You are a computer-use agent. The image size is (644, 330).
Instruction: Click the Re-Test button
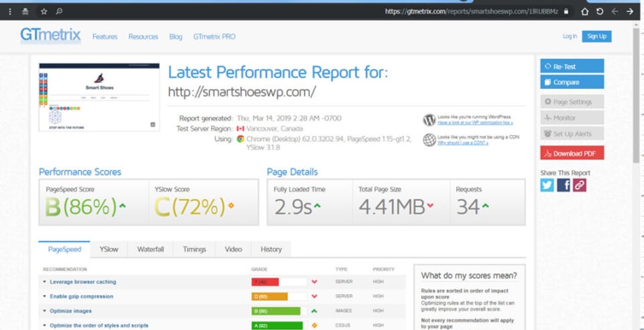[572, 66]
